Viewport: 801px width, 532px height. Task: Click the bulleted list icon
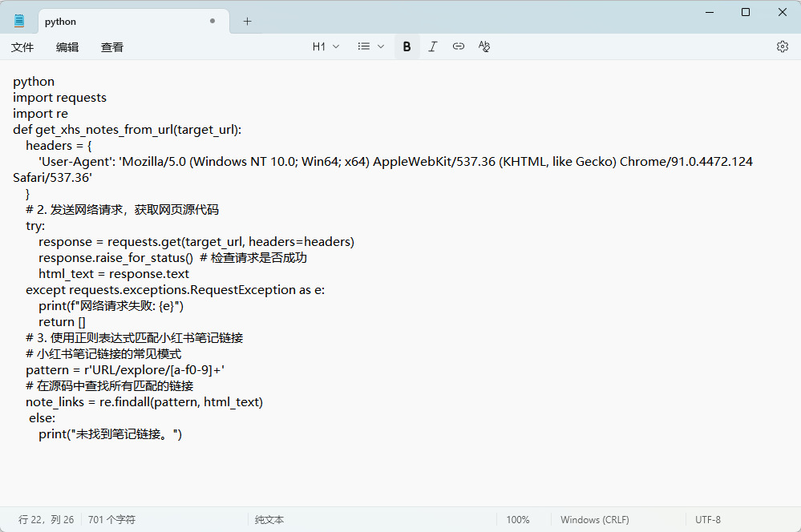(364, 46)
